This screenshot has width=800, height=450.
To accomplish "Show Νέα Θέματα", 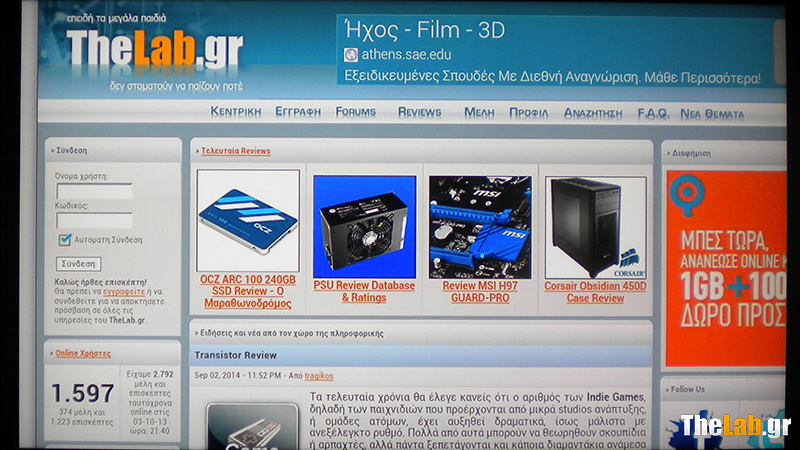I will pyautogui.click(x=712, y=114).
